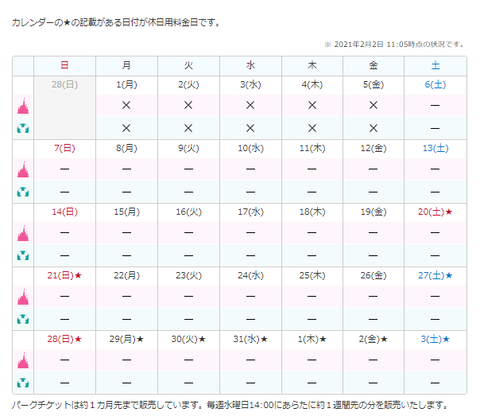Click the カレンダーの★ holiday pricing note
Viewport: 480px width, 420px height.
(115, 23)
